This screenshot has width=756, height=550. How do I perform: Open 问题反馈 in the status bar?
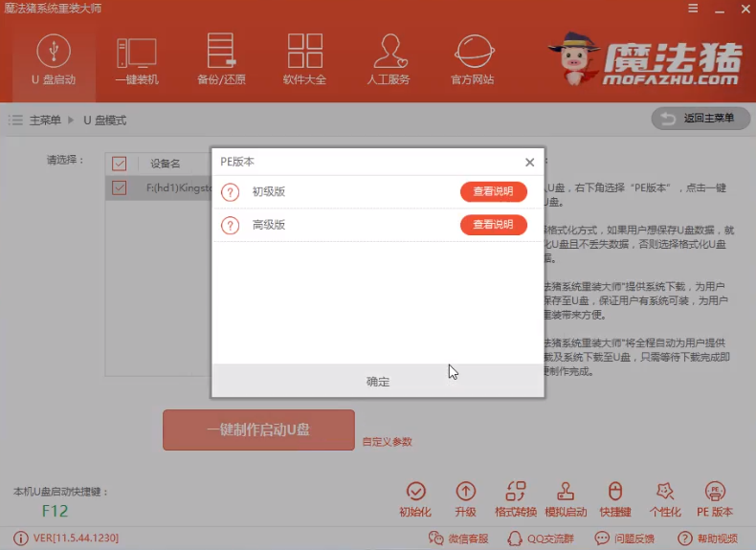click(625, 539)
